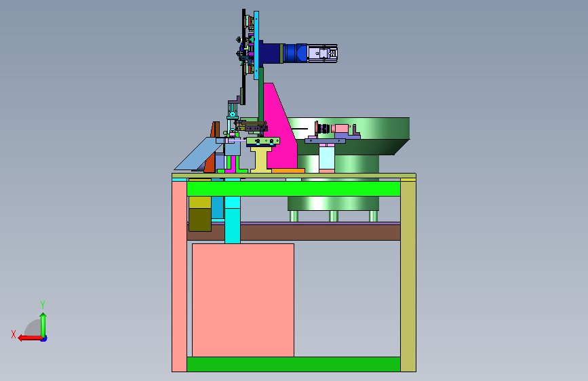
Task: Select the large salmon-pink cabinet panel
Action: pos(243,300)
